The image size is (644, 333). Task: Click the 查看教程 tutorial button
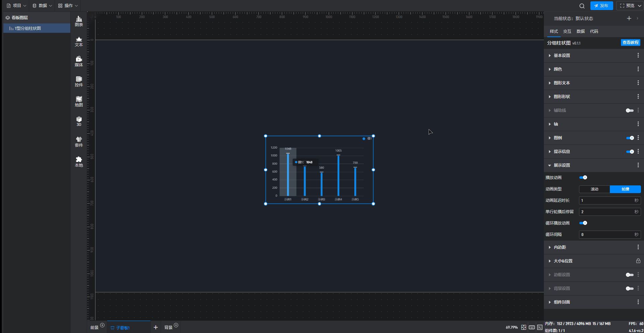[631, 43]
